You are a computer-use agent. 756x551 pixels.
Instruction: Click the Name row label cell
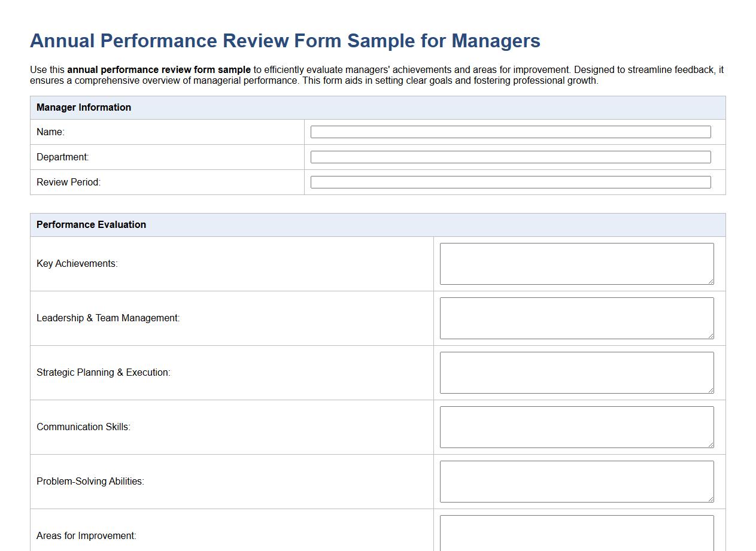tap(48, 132)
